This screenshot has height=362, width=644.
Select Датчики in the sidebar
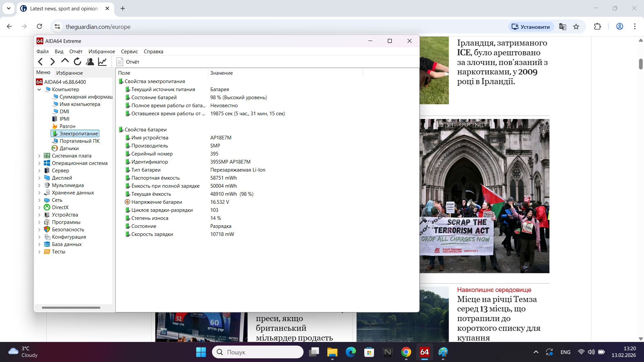click(68, 148)
